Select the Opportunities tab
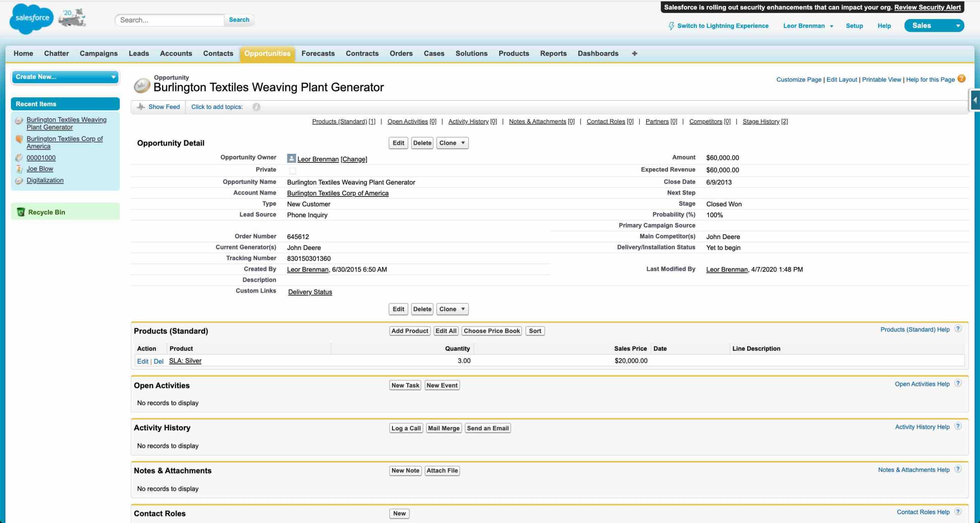This screenshot has height=523, width=980. click(x=267, y=54)
